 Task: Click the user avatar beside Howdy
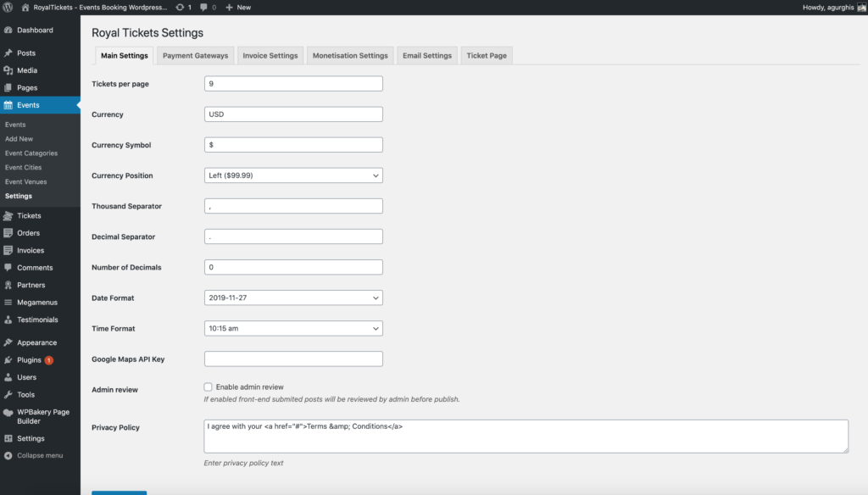[862, 7]
